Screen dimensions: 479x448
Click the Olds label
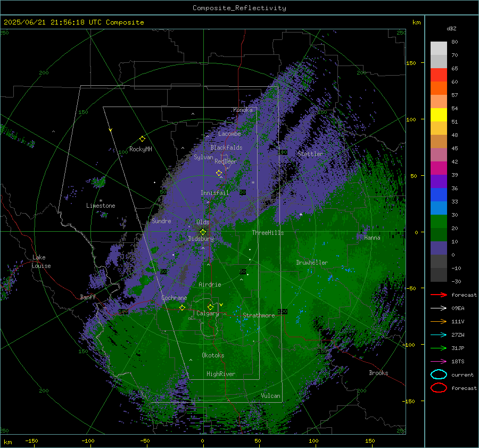tap(203, 222)
